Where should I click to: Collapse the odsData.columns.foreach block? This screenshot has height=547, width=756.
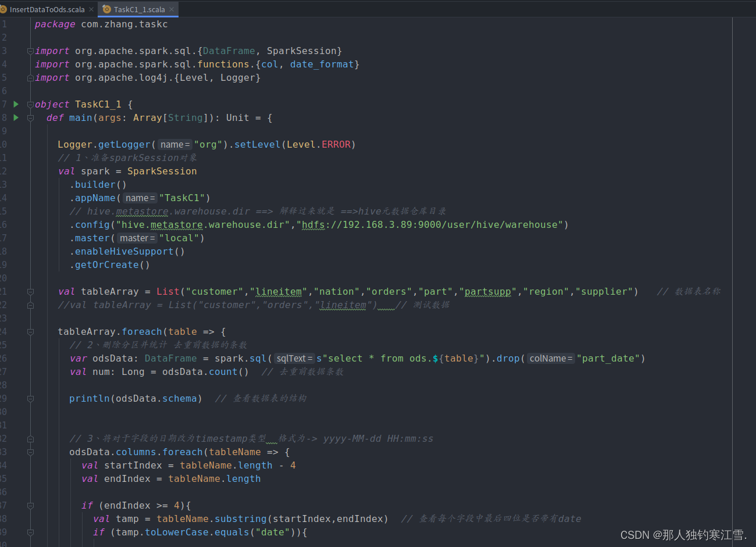pyautogui.click(x=30, y=452)
